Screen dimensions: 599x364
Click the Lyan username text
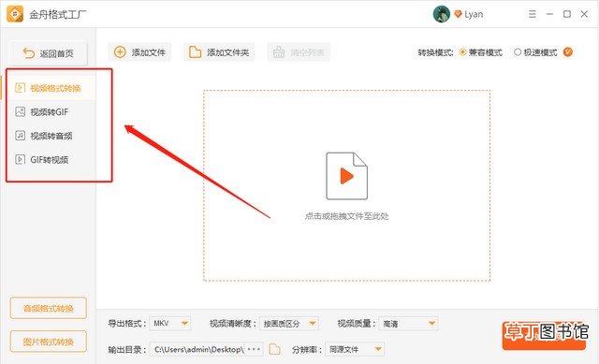474,15
